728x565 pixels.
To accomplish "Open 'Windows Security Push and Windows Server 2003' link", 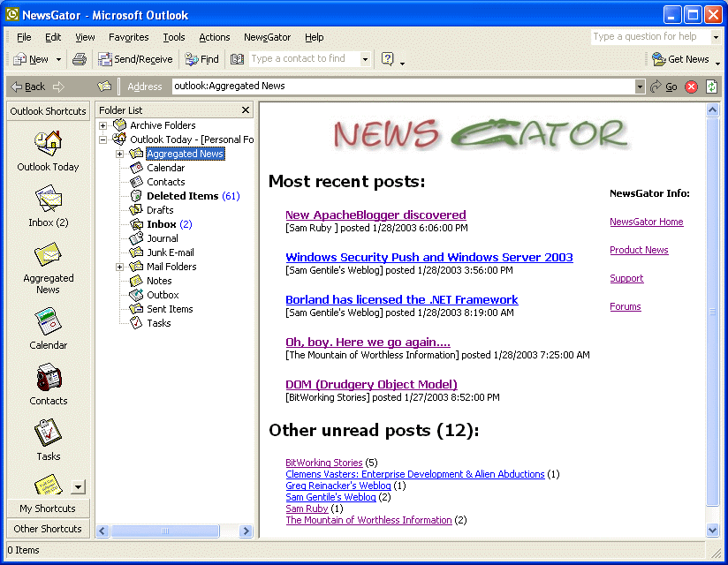I will pos(429,257).
